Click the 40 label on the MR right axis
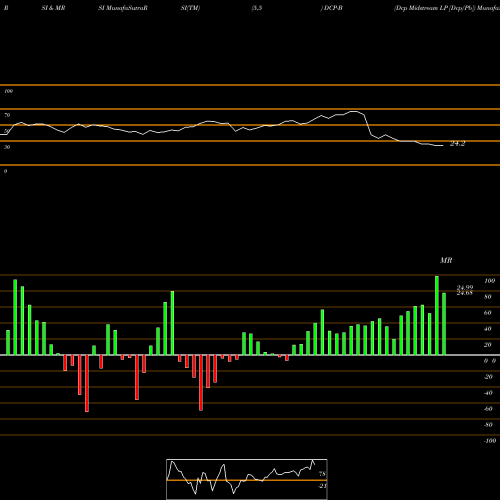Image resolution: width=500 pixels, height=500 pixels. point(488,329)
